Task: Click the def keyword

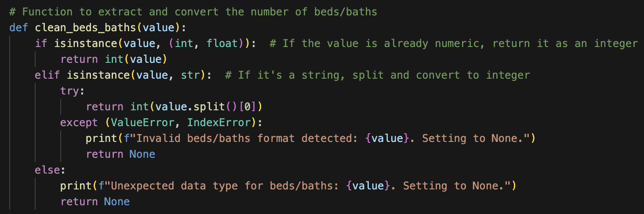Action: click(19, 28)
